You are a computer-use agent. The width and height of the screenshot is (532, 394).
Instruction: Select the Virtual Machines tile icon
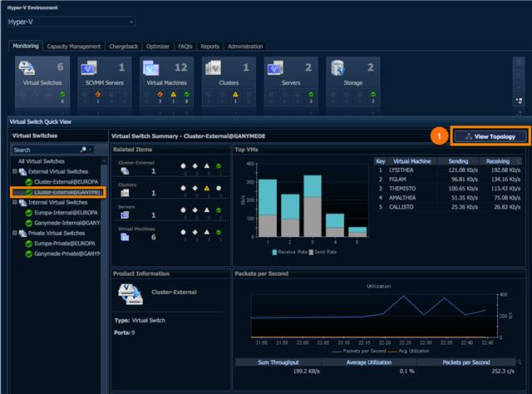(151, 68)
